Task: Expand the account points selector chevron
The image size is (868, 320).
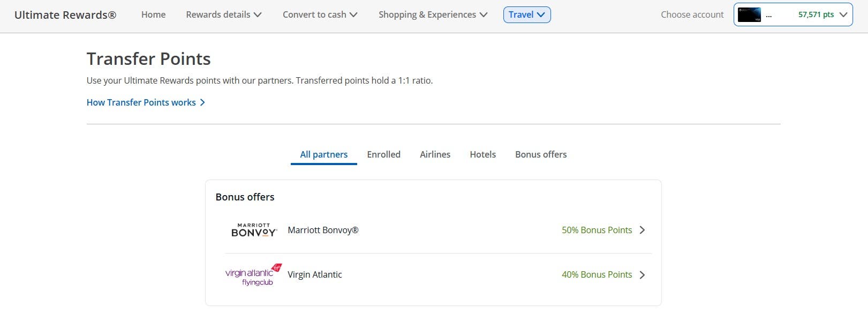Action: 843,15
